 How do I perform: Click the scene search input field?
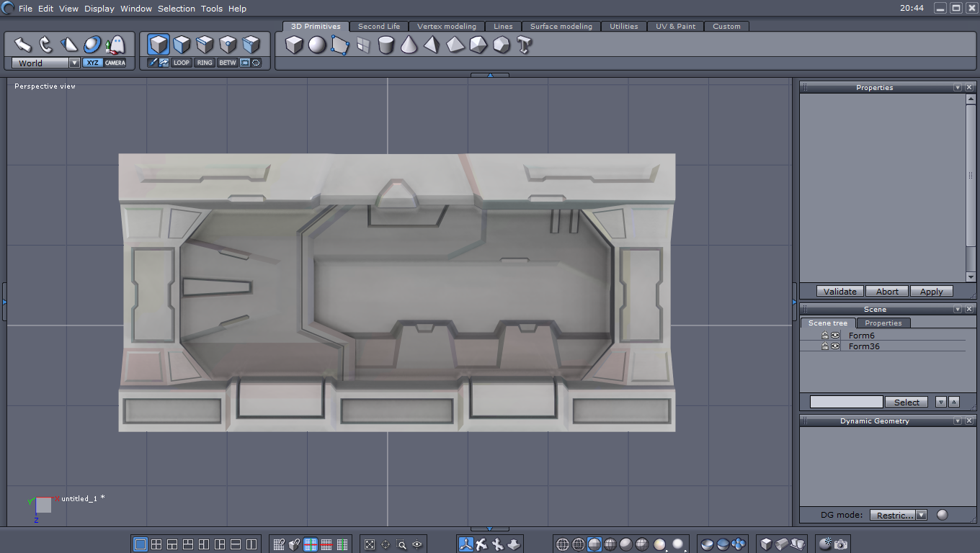[x=846, y=402]
